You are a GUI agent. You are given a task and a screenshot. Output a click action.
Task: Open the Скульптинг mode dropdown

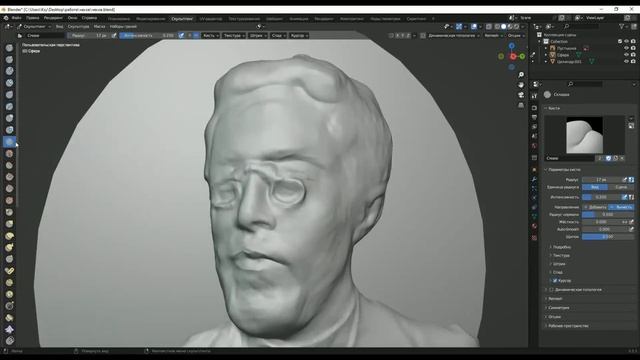(x=34, y=27)
